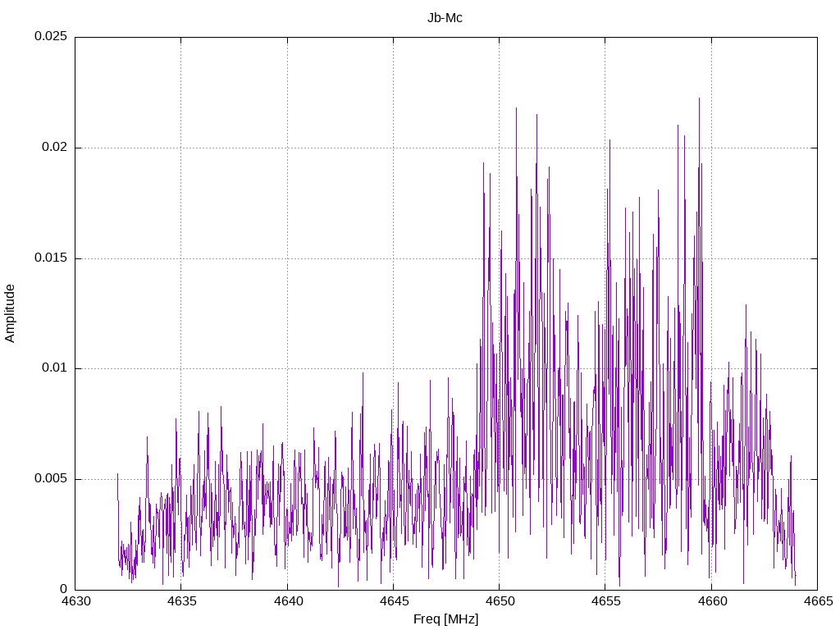Viewport: 840px width, 630px height.
Task: Click the y-axis tick label 0.02
Action: pyautogui.click(x=55, y=148)
